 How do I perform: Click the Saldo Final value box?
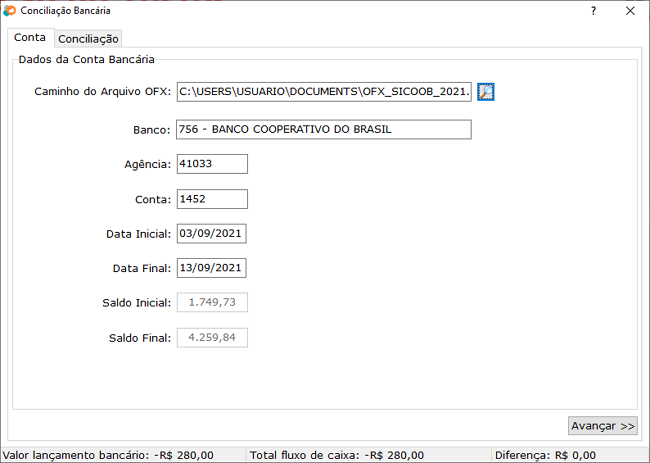pyautogui.click(x=211, y=338)
